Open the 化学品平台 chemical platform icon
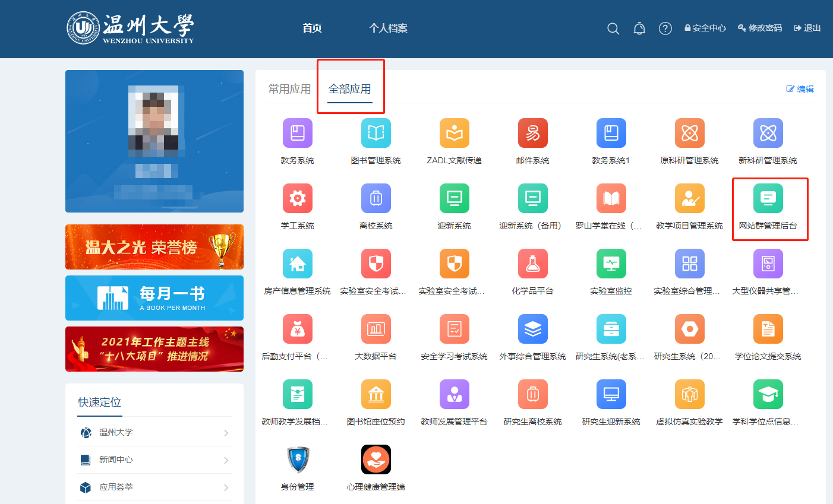This screenshot has height=504, width=833. (532, 264)
